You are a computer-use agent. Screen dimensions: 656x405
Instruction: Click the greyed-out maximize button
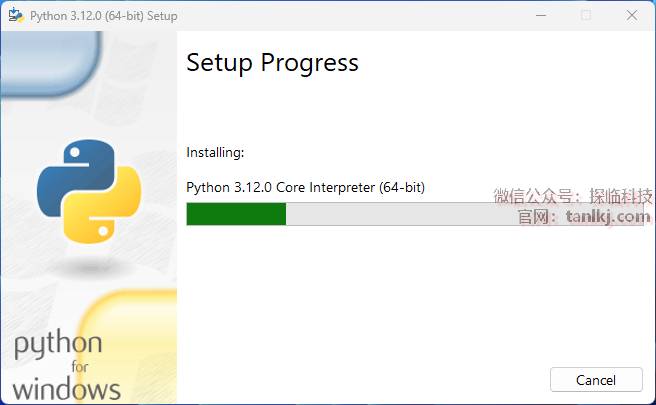click(586, 15)
